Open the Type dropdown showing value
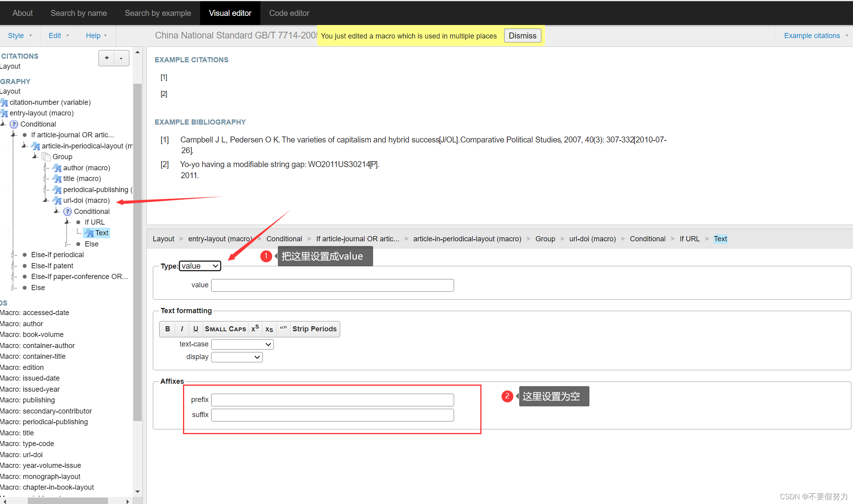The width and height of the screenshot is (853, 504). point(200,266)
